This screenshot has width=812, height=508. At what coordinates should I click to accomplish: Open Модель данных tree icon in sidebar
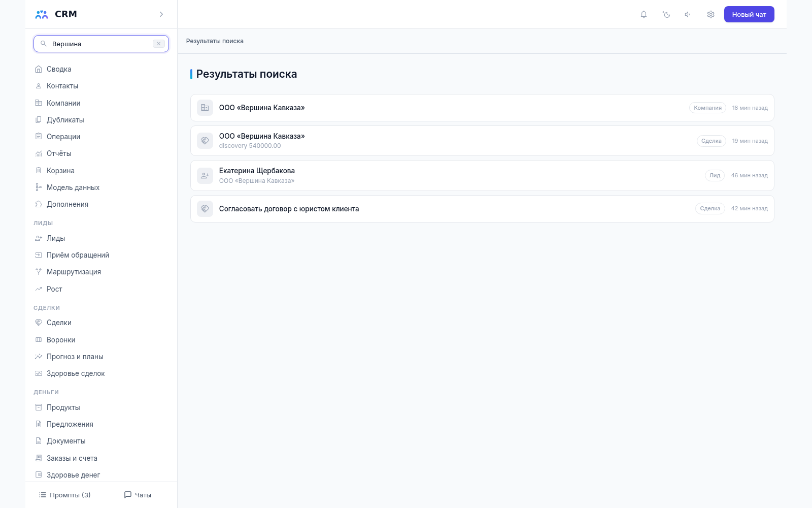coord(39,187)
